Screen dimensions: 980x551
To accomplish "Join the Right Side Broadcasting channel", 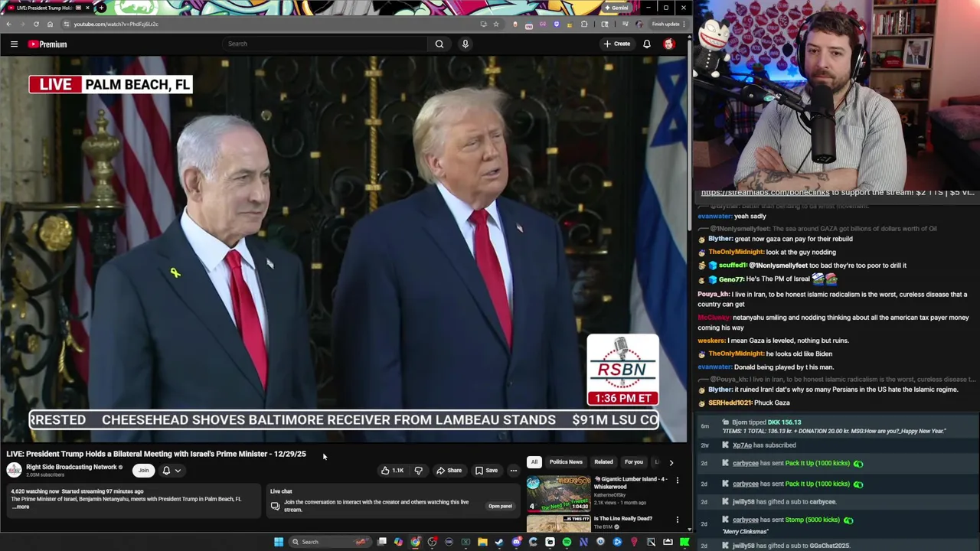I will click(x=143, y=471).
